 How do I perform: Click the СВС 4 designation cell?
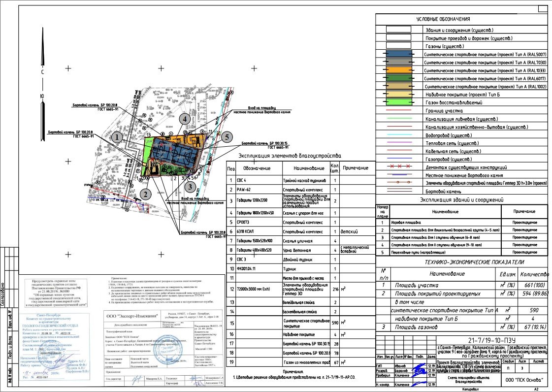259,180
